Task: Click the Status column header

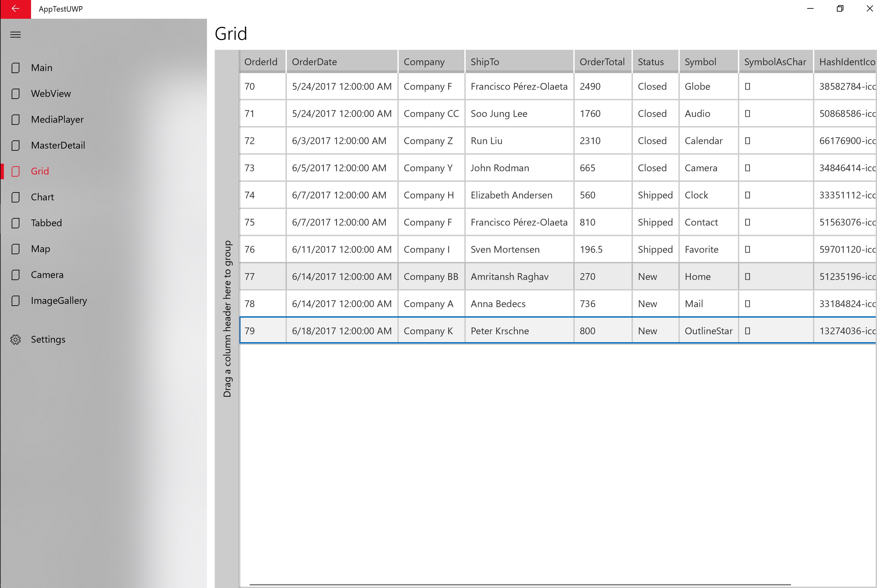Action: tap(655, 62)
